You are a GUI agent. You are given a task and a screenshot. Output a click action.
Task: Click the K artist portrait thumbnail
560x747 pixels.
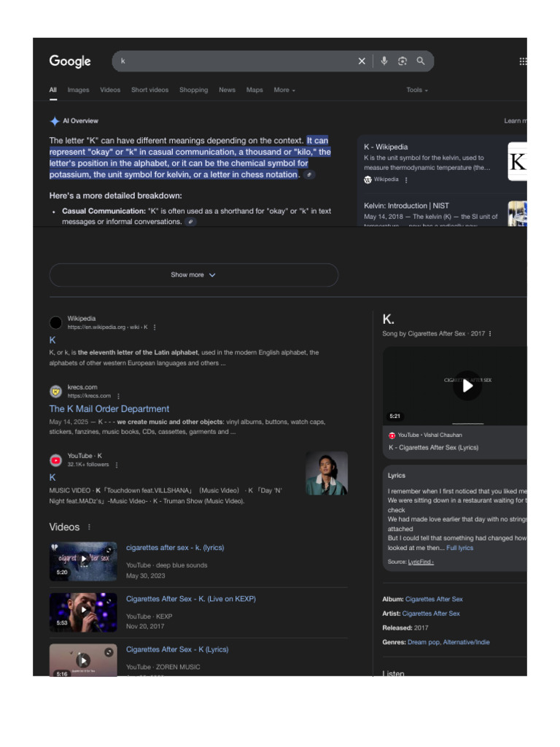pos(327,473)
